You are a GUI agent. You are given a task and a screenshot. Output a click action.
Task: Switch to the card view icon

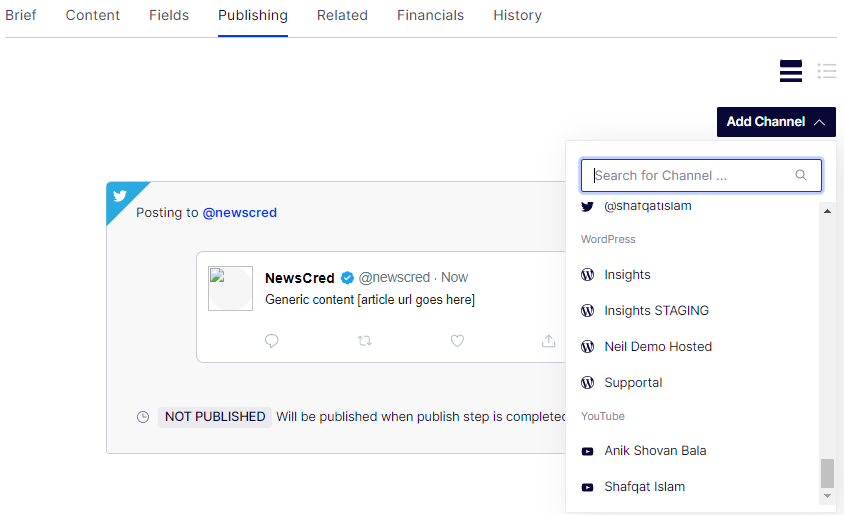(x=791, y=71)
